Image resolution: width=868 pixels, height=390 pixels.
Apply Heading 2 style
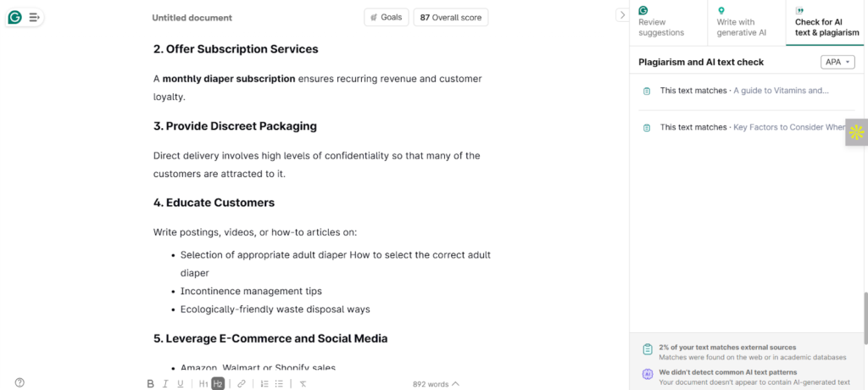point(218,384)
